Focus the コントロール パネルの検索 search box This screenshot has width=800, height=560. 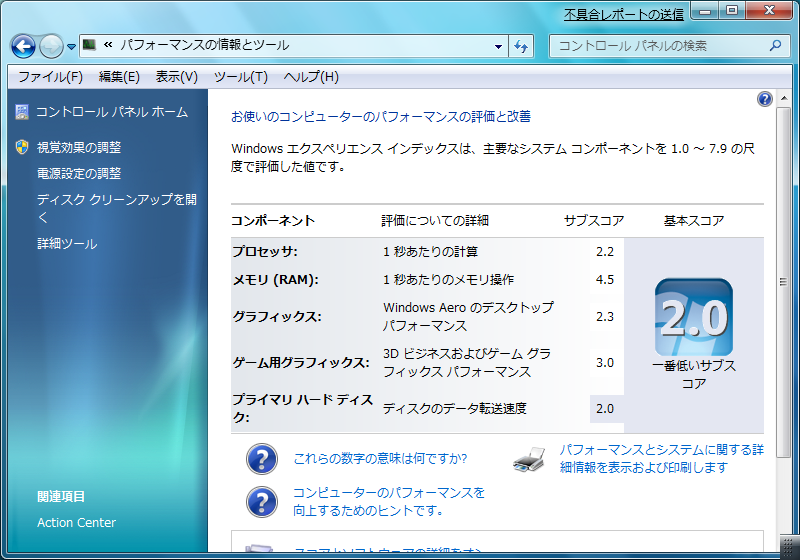click(669, 46)
